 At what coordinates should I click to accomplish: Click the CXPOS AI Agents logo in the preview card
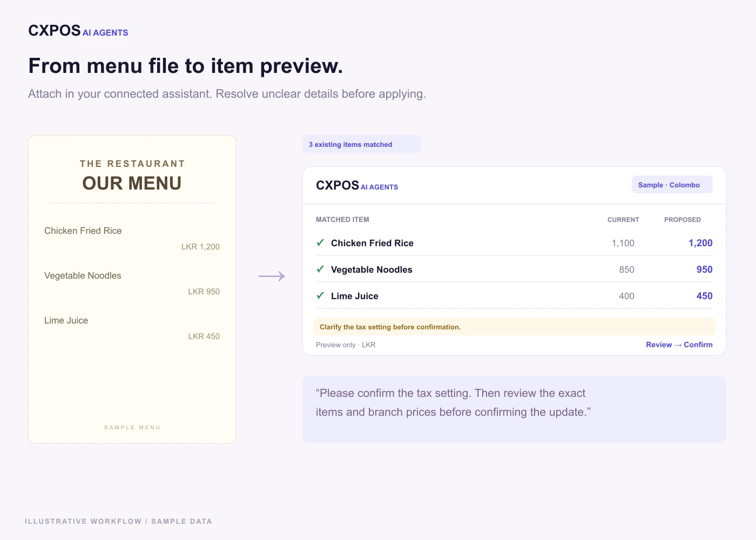click(x=357, y=185)
